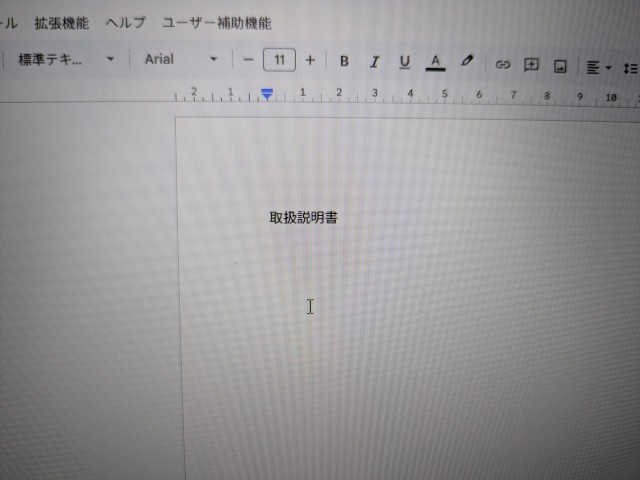Toggle bold formatting with the B icon
Screen dimensions: 640x480
click(344, 62)
